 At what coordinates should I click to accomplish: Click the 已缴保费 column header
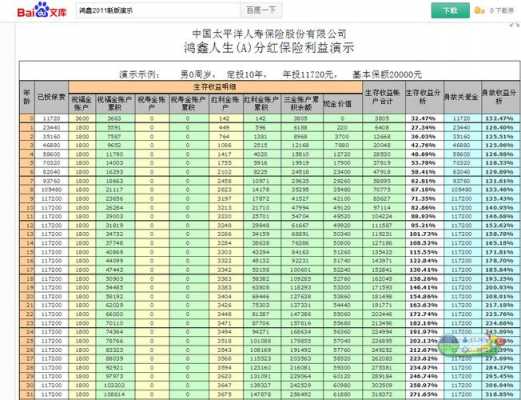[x=51, y=97]
